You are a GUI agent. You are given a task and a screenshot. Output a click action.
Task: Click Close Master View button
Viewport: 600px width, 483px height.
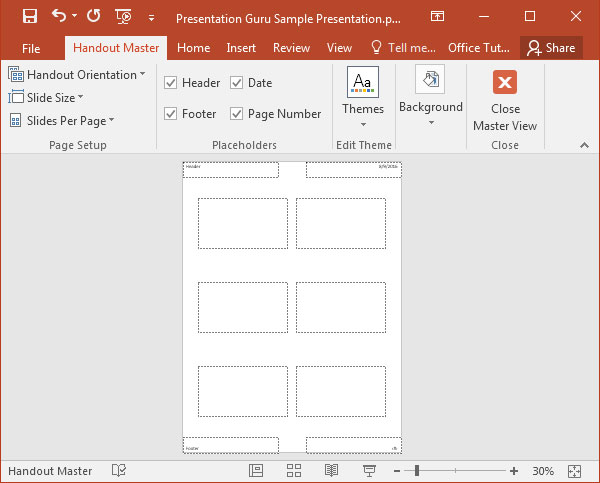pos(505,101)
